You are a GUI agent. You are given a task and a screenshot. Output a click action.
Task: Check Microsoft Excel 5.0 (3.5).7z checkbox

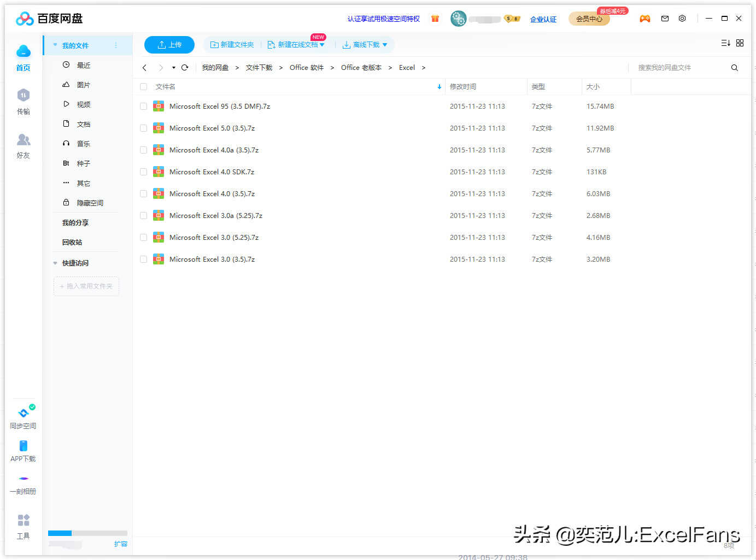[x=143, y=128]
